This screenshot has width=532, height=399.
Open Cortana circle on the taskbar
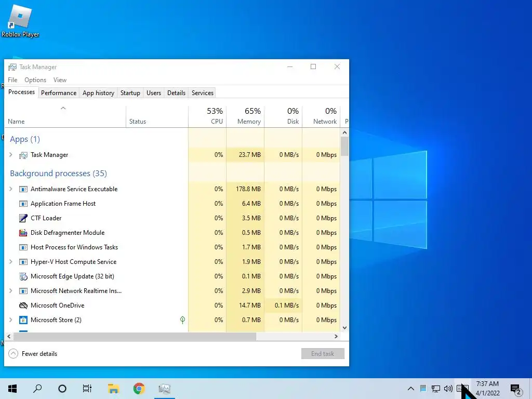tap(62, 389)
